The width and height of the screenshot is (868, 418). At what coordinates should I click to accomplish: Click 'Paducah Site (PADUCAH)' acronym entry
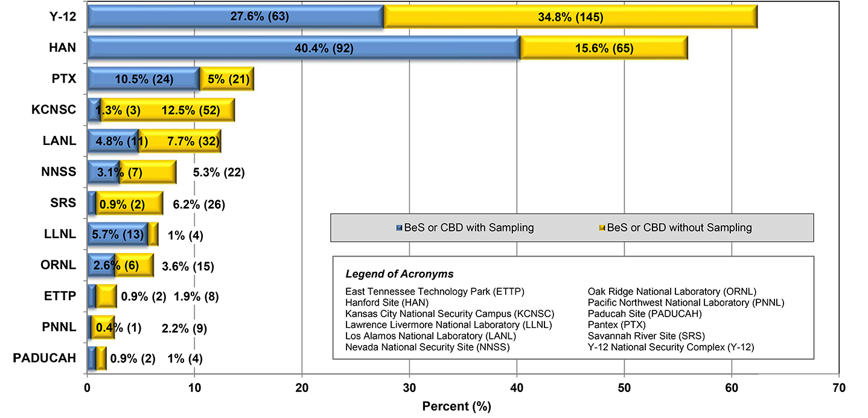pos(645,313)
